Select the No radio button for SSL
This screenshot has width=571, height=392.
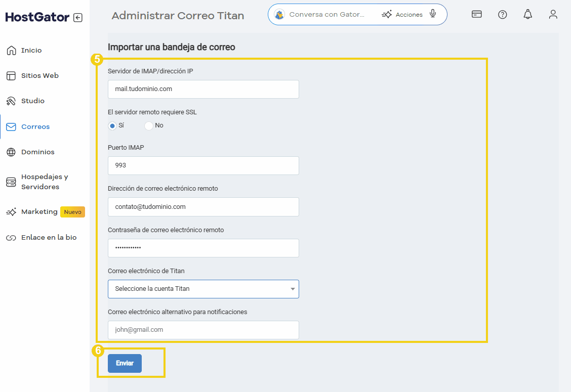[149, 125]
